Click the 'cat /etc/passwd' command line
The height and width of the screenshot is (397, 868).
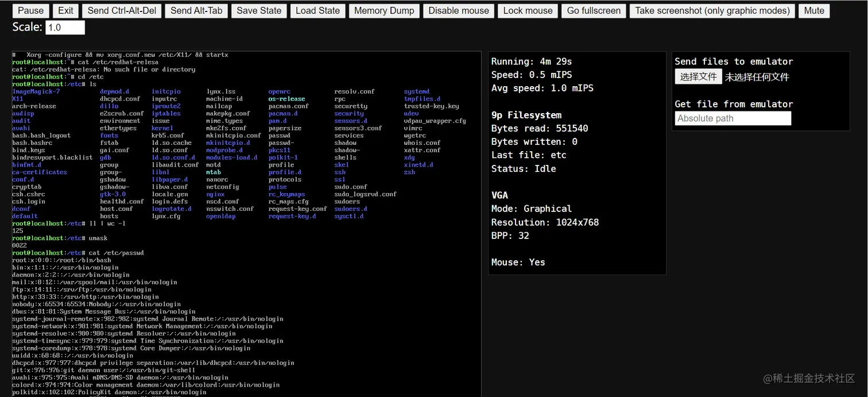click(x=77, y=253)
